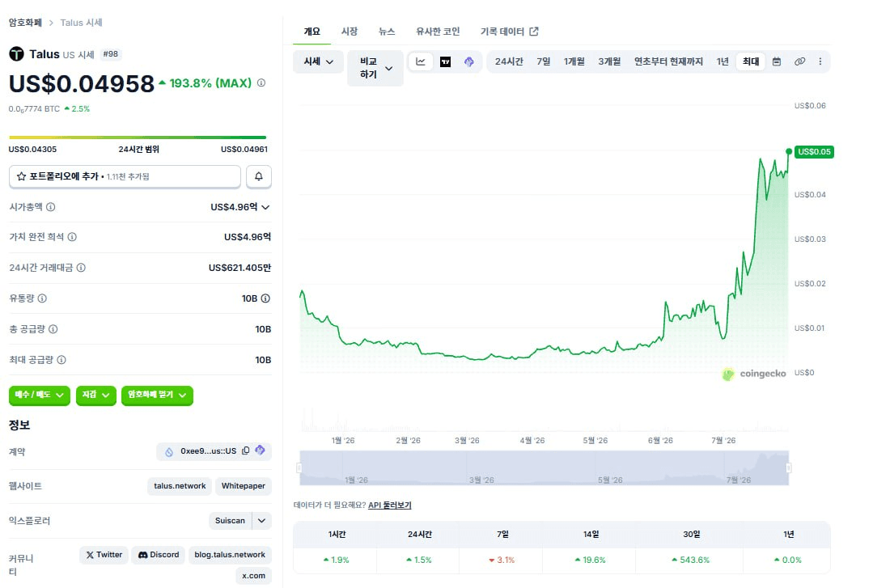Copy the contract address icon
The image size is (873, 588).
point(245,451)
